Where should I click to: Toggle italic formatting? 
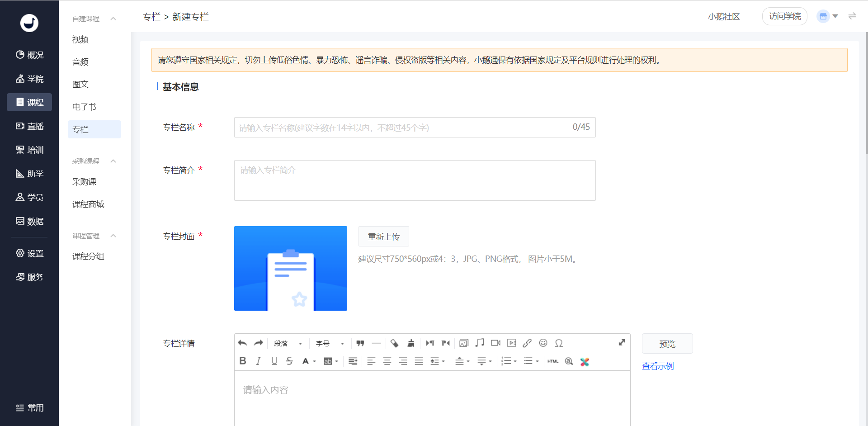tap(258, 361)
